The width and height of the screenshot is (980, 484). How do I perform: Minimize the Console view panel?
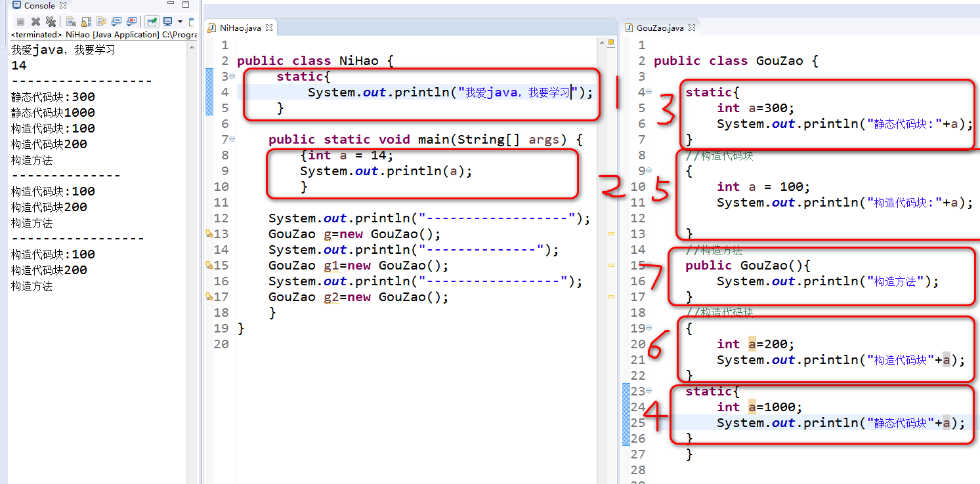click(x=169, y=5)
